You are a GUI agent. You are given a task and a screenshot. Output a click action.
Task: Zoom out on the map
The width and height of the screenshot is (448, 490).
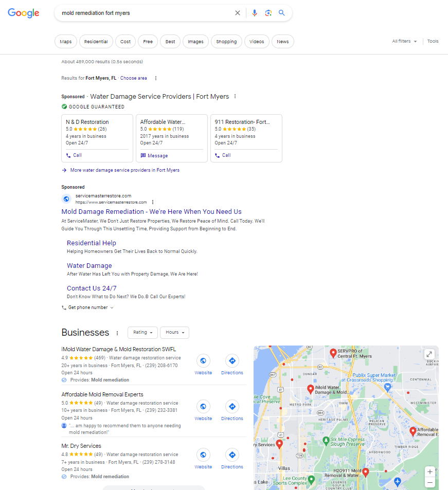[x=430, y=482]
